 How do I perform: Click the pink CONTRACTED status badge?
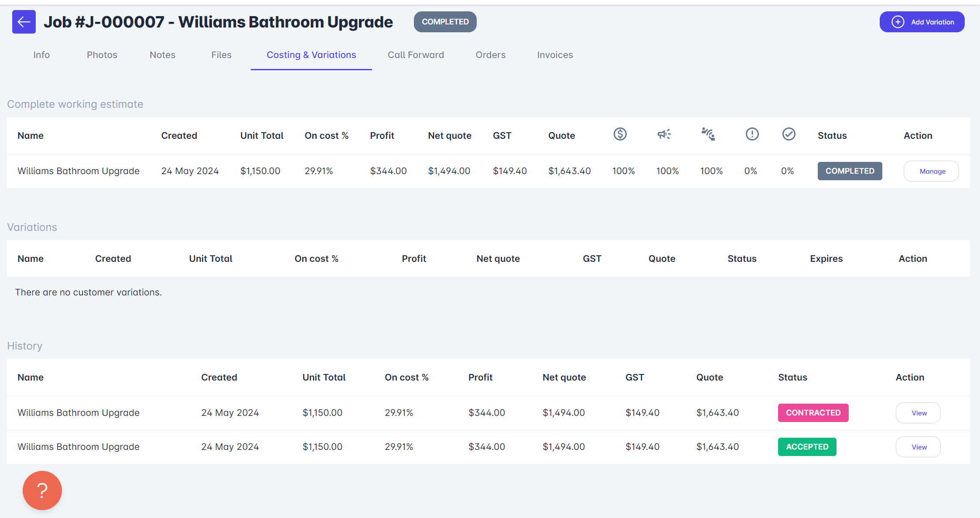tap(813, 413)
